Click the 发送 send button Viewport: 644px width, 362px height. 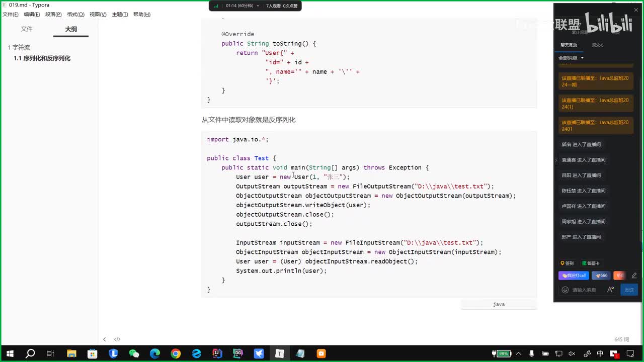629,290
